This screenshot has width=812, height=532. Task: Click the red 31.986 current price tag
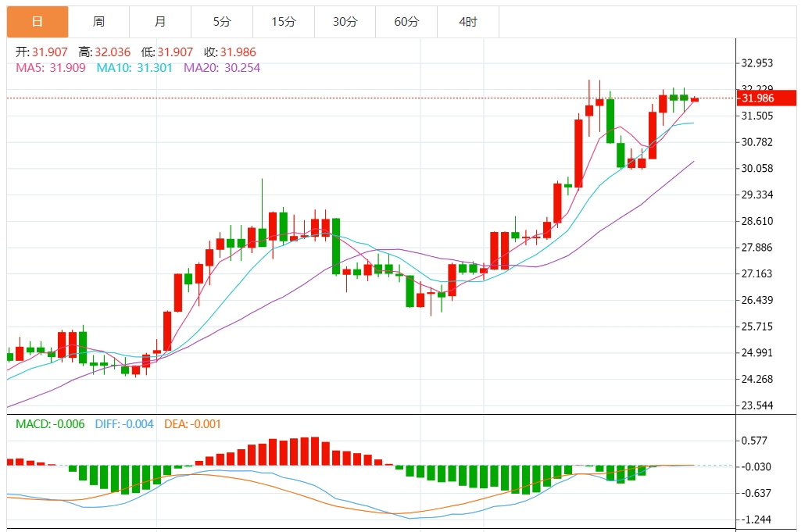766,98
